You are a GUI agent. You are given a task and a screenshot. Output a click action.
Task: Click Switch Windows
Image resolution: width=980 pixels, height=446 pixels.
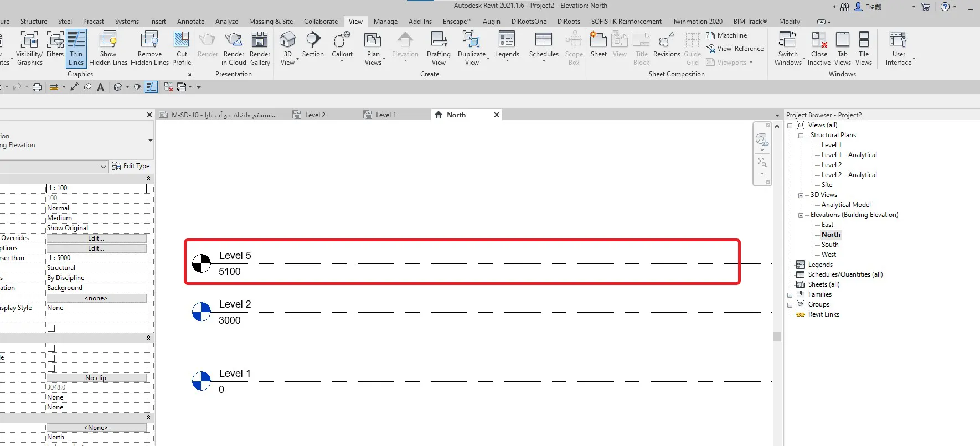coord(788,48)
